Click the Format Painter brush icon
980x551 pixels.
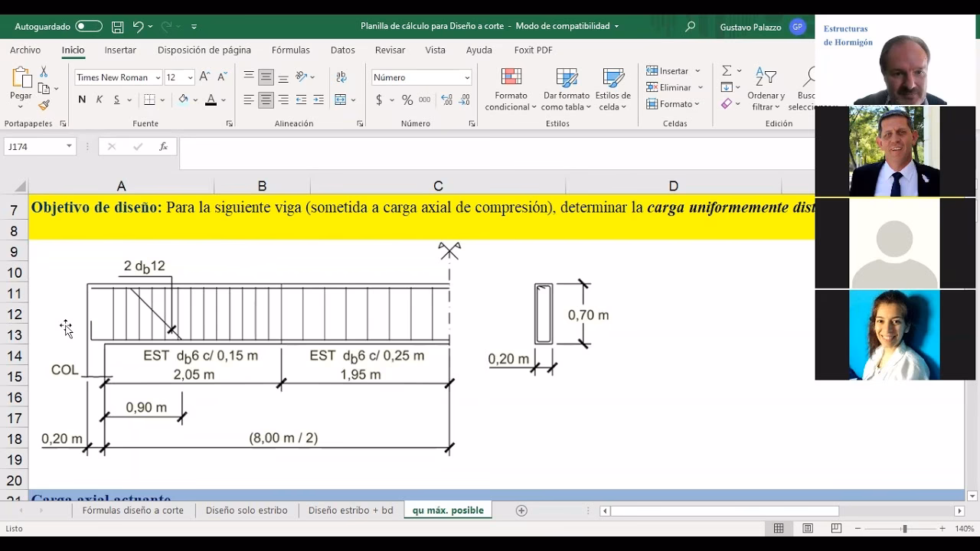tap(44, 106)
